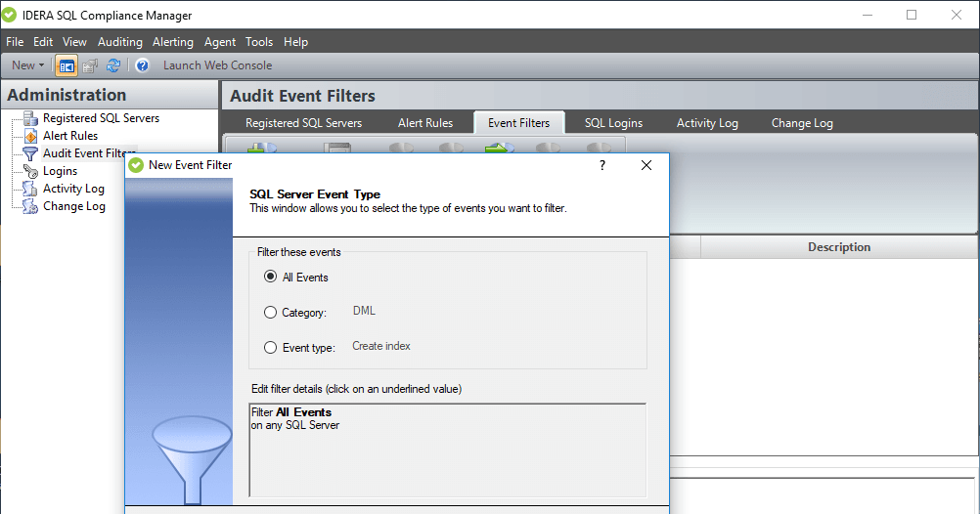Select Registered SQL Servers in Administration tree
This screenshot has height=514, width=980.
[x=101, y=118]
